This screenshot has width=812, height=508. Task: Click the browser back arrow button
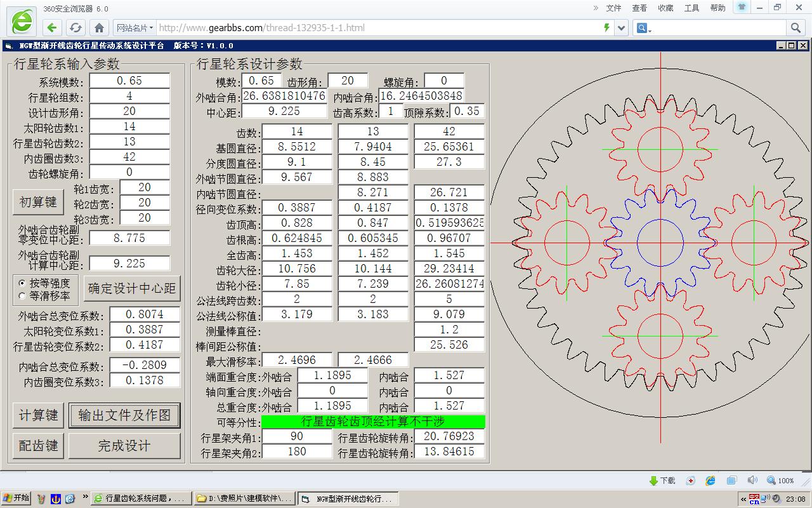tap(53, 28)
